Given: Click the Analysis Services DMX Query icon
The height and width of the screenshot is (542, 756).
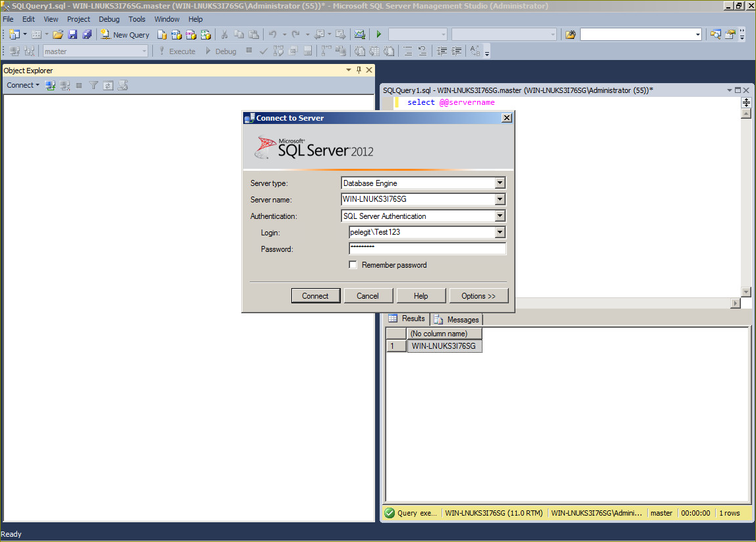Looking at the screenshot, I should (191, 35).
